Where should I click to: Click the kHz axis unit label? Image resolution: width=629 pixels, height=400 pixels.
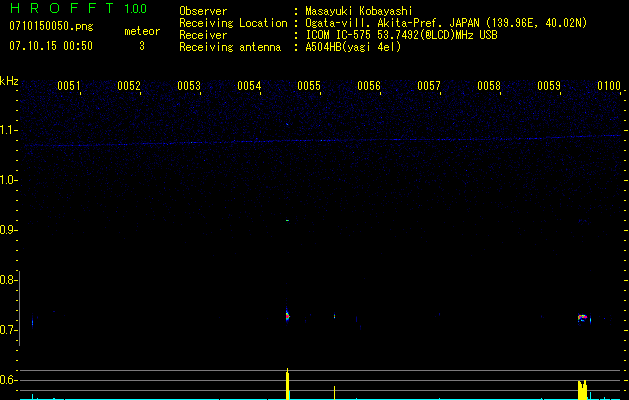[9, 81]
